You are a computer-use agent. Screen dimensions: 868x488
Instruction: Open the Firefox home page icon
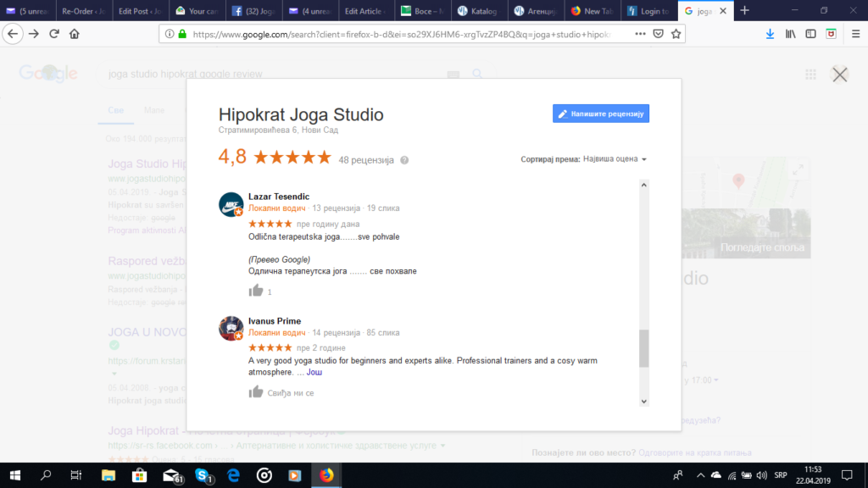(x=75, y=34)
